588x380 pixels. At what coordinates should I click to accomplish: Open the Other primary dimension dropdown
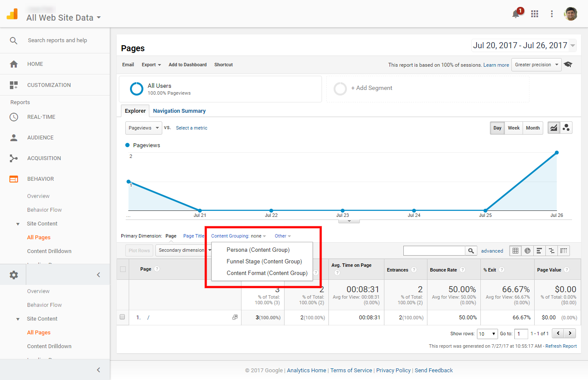click(x=283, y=236)
